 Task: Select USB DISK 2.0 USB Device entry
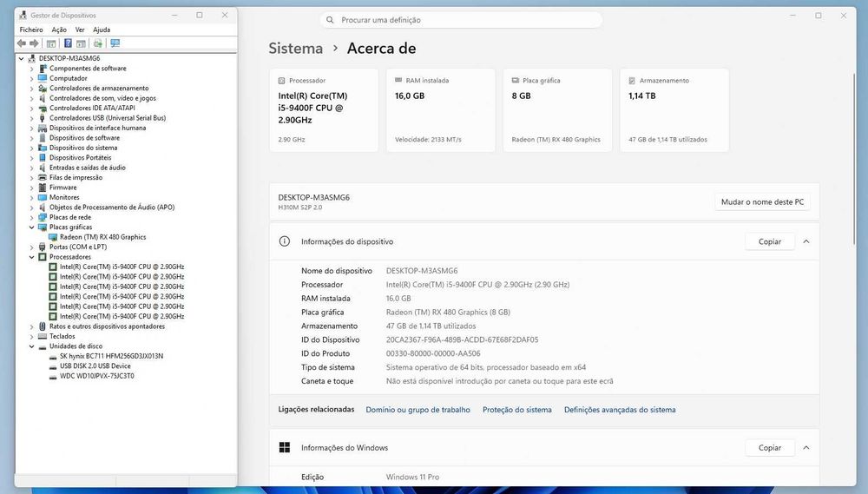coord(95,366)
